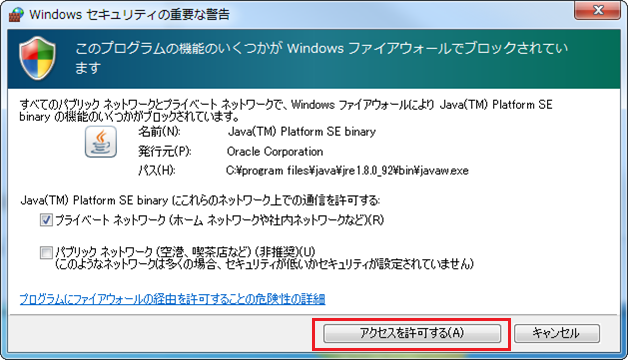Click the 発行元(P): label

tap(165, 151)
